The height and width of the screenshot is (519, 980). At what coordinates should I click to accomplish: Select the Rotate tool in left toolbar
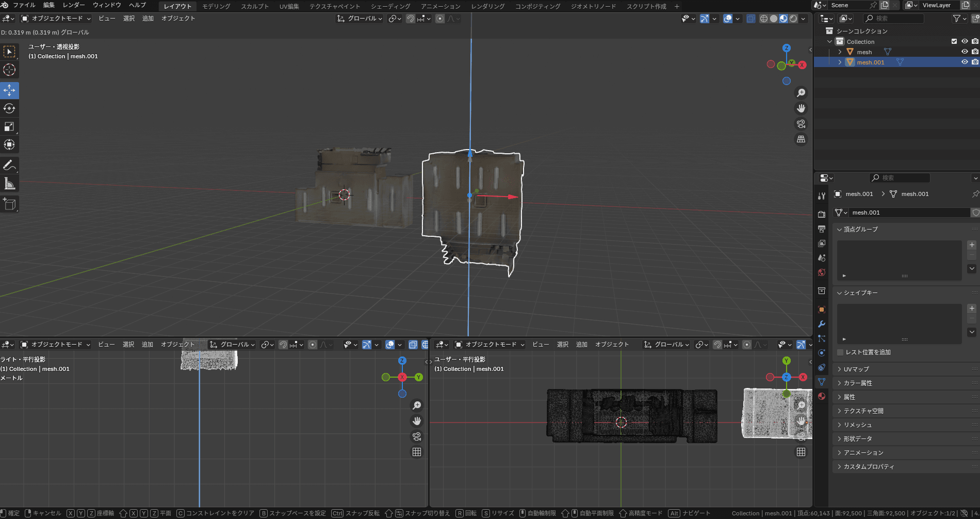point(9,108)
